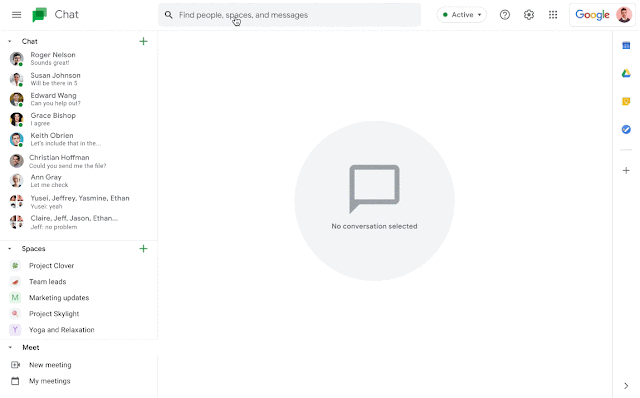Click the plus to get add-ons
The width and height of the screenshot is (640, 398).
(x=626, y=171)
